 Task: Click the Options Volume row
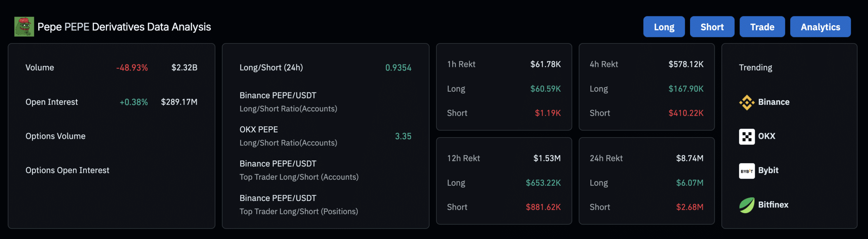(111, 136)
